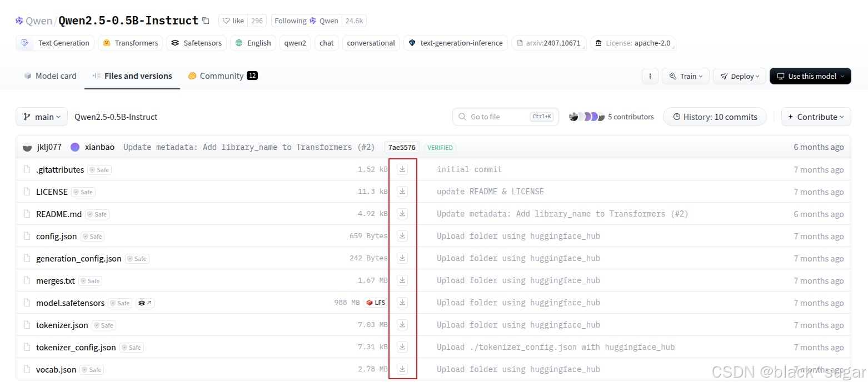Click the jklj077 author avatar

(27, 147)
